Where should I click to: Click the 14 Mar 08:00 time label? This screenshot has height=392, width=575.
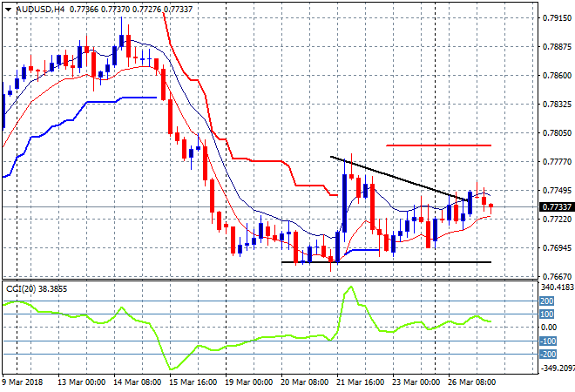click(x=137, y=382)
